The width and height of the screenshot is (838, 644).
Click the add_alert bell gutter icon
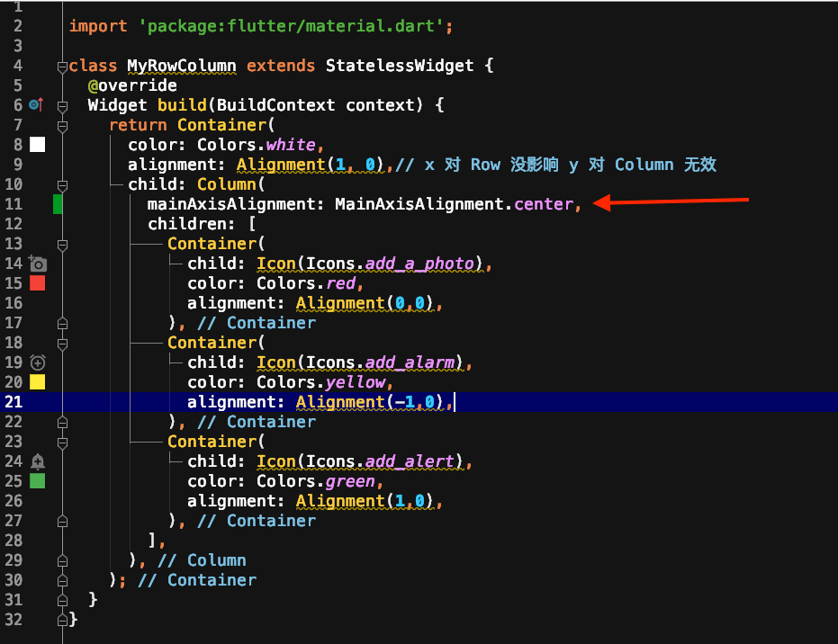click(38, 461)
